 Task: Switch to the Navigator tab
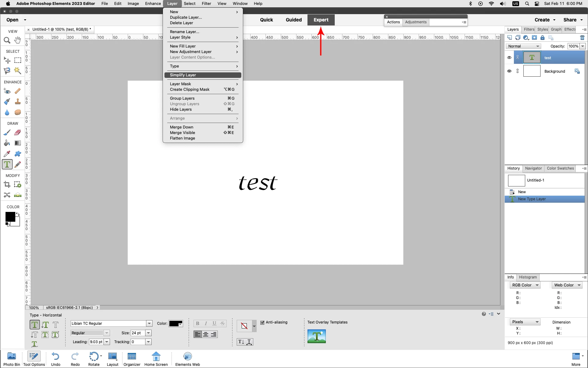(x=533, y=168)
